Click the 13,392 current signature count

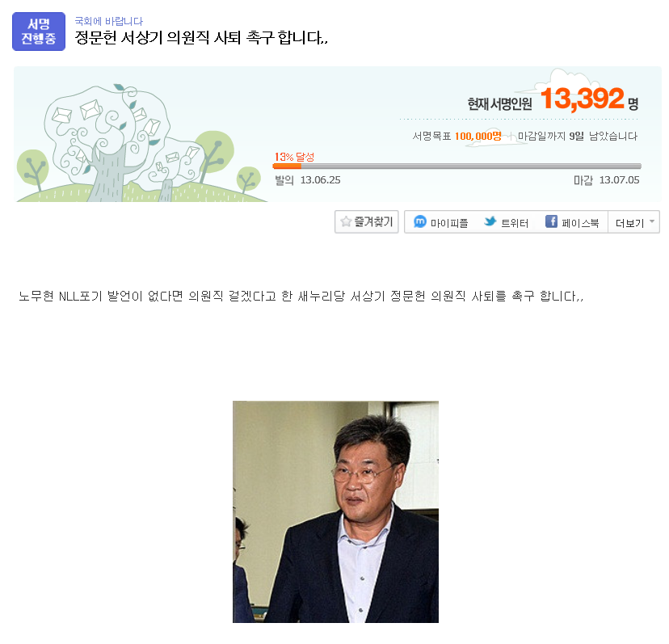click(x=583, y=98)
